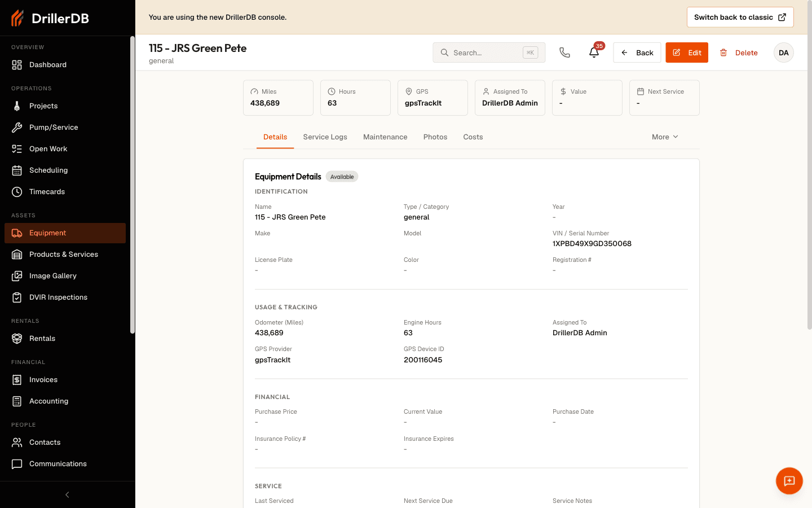Click the GPS gpsTrackIt card
Viewport: 812px width, 508px height.
pos(433,98)
